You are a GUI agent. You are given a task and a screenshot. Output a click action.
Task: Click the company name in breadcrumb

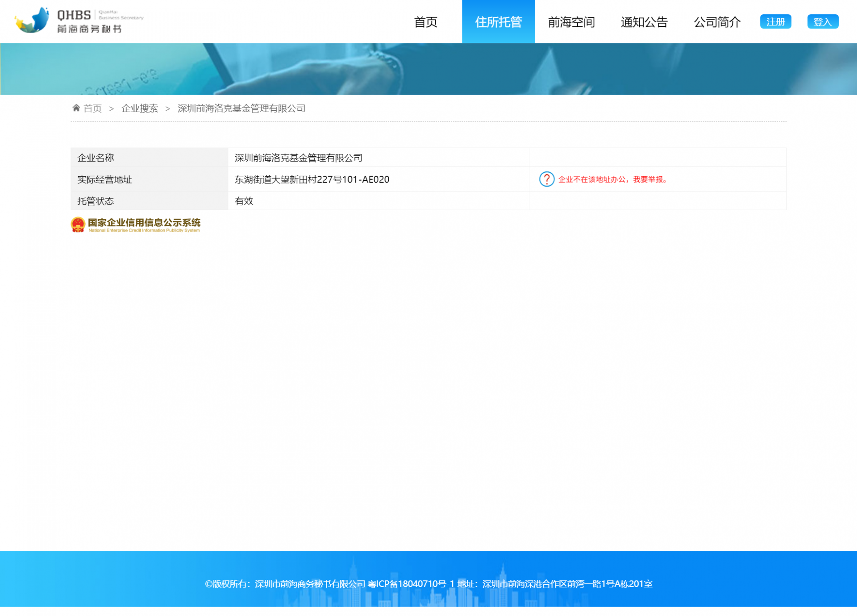(x=241, y=108)
